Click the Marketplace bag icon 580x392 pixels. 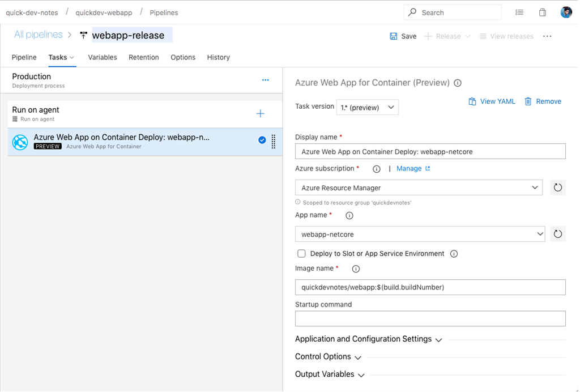(x=541, y=12)
